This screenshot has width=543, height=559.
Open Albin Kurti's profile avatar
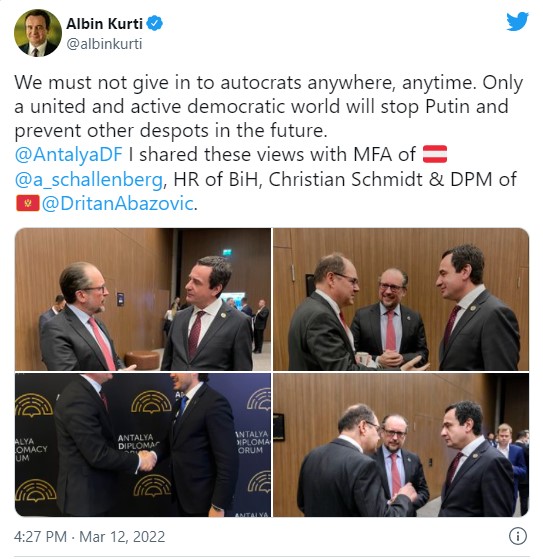38,33
